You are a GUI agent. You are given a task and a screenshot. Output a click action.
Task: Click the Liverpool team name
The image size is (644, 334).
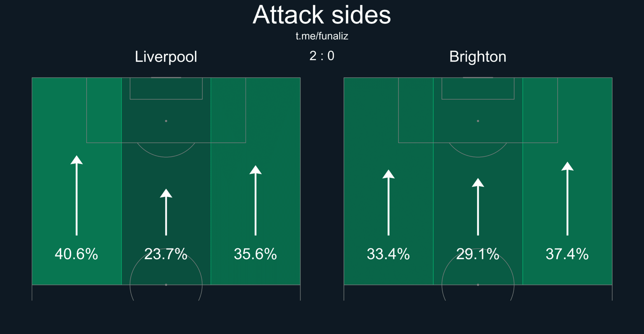pyautogui.click(x=166, y=57)
